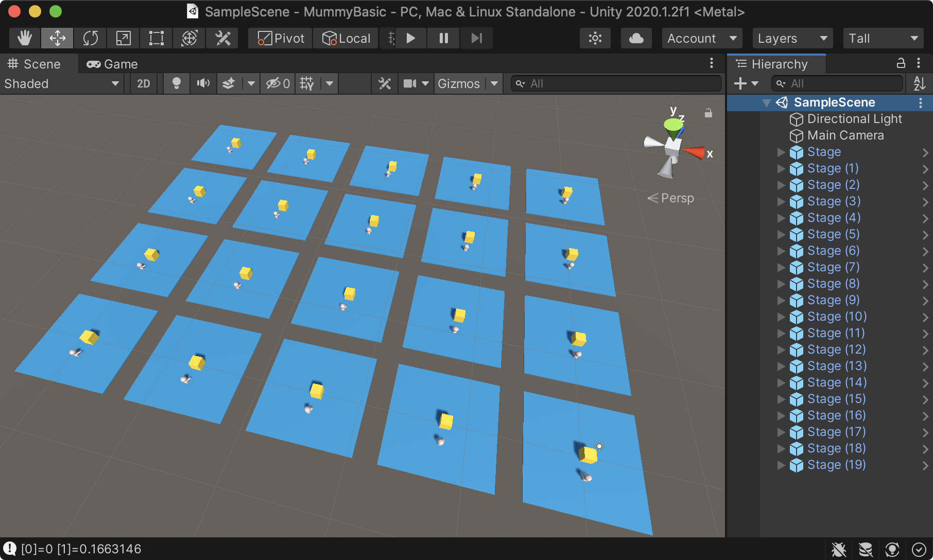Toggle hidden objects visibility counter
The width and height of the screenshot is (933, 560).
(x=278, y=83)
